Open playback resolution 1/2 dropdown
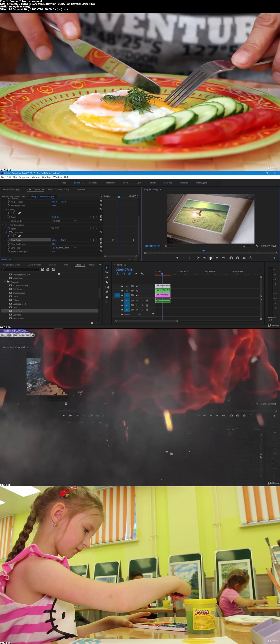 tap(248, 246)
